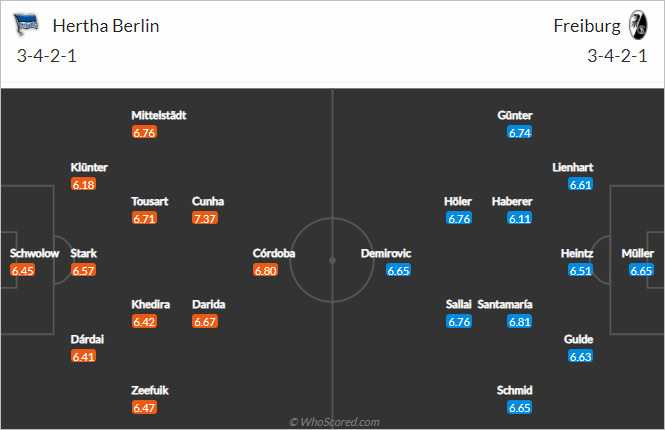This screenshot has width=665, height=430.
Task: Click the Mittelstädt player name
Action: [159, 115]
